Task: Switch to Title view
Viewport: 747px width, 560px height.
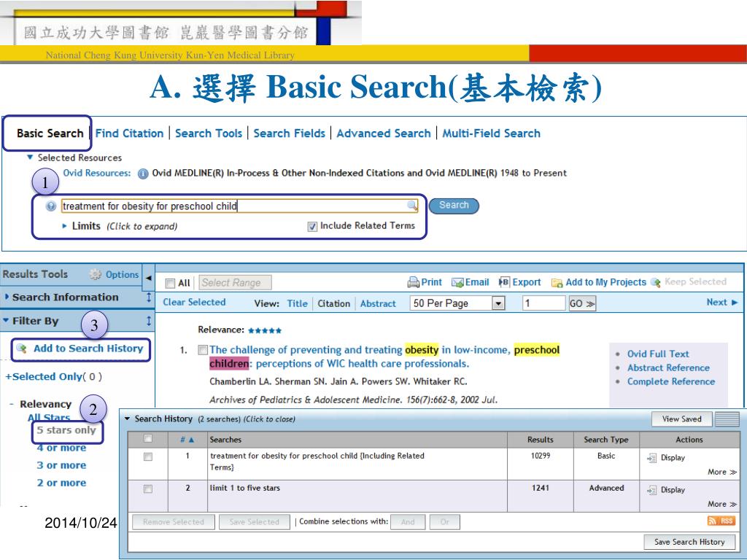Action: [x=298, y=303]
